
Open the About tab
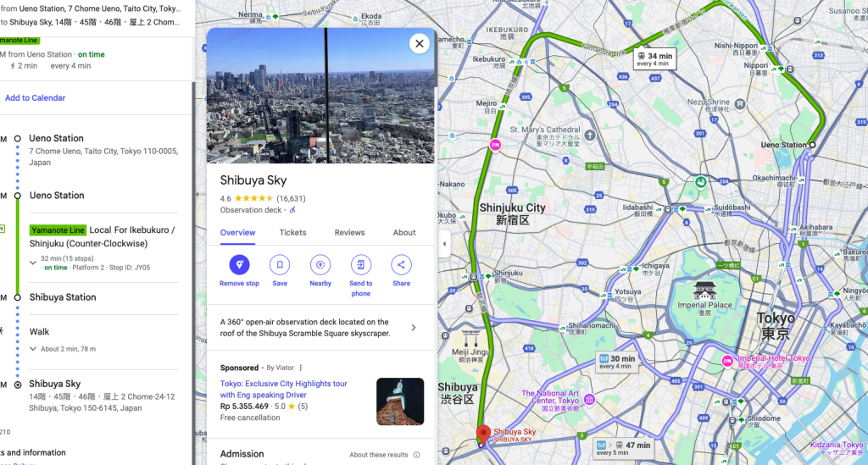pos(404,233)
